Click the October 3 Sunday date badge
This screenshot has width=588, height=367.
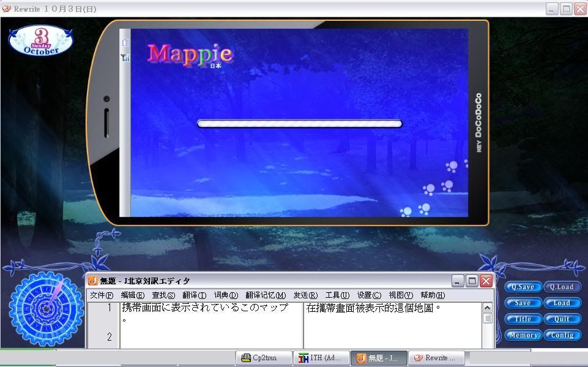coord(41,40)
